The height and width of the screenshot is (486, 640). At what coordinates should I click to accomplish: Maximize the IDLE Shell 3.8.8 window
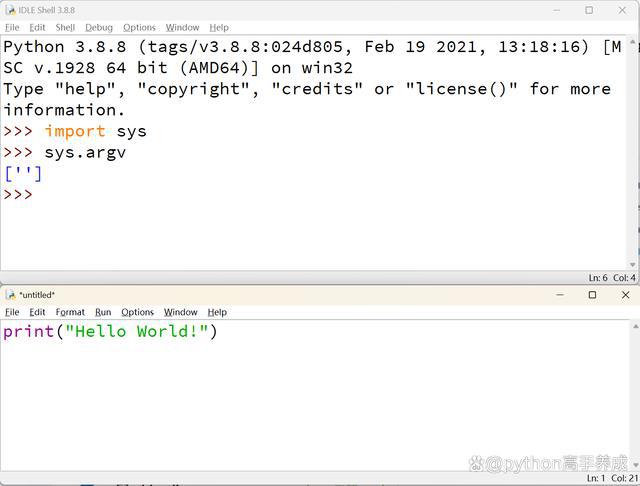[x=589, y=10]
